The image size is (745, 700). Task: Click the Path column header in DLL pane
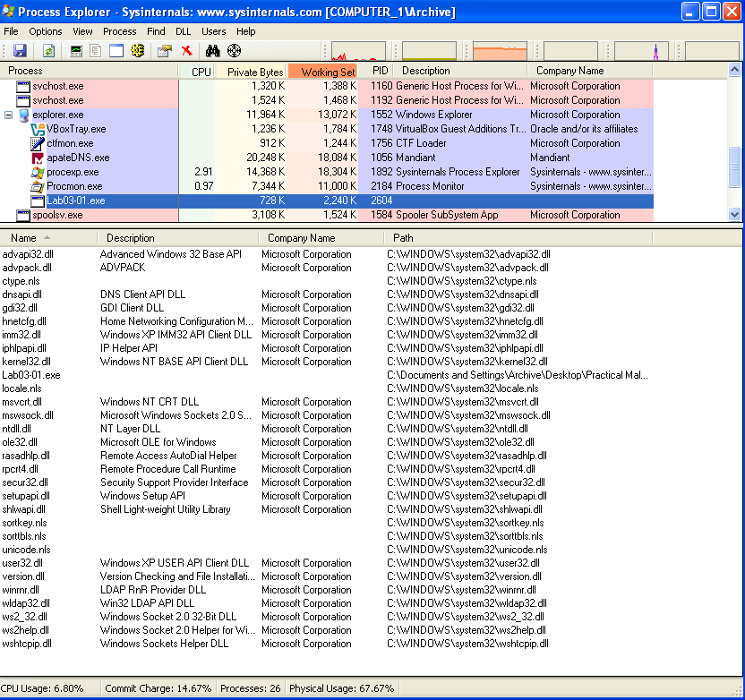click(x=403, y=238)
